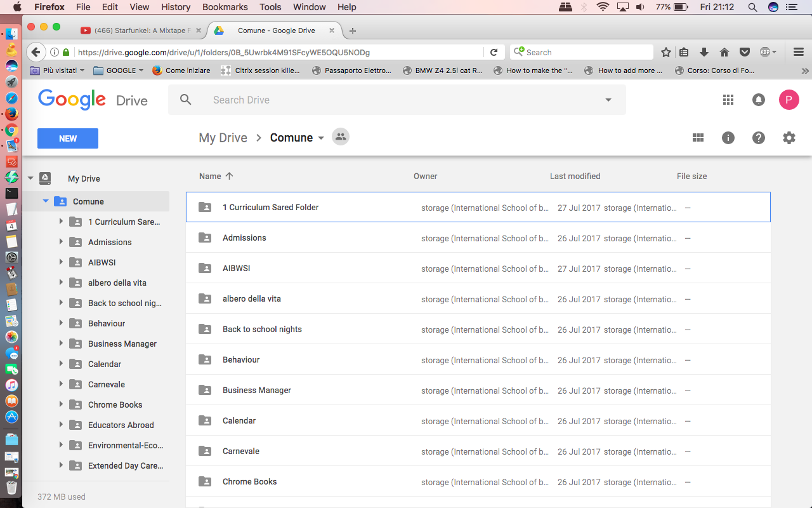The width and height of the screenshot is (812, 508).
Task: Open the Bookmarks menu in menu bar
Action: 226,7
